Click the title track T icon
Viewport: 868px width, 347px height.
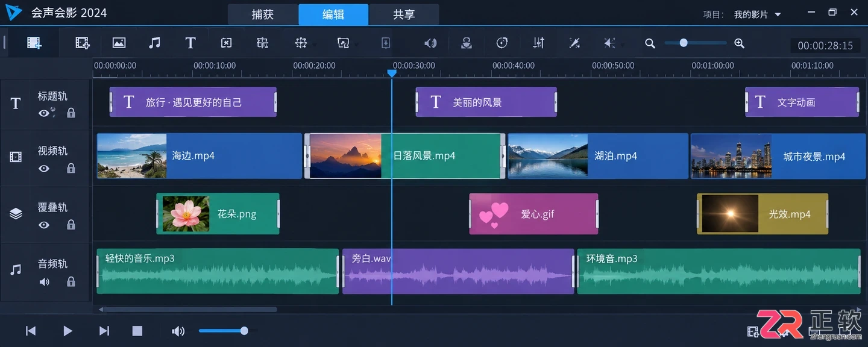(x=16, y=104)
